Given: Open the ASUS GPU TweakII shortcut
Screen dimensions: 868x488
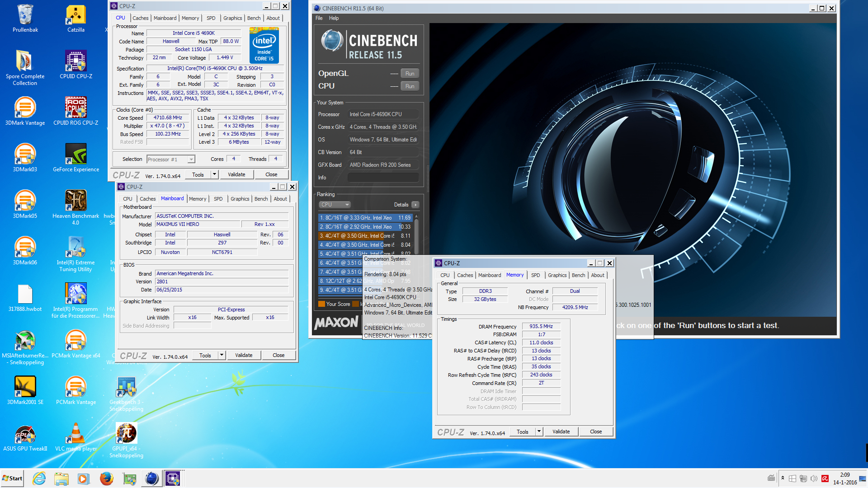Looking at the screenshot, I should tap(25, 437).
